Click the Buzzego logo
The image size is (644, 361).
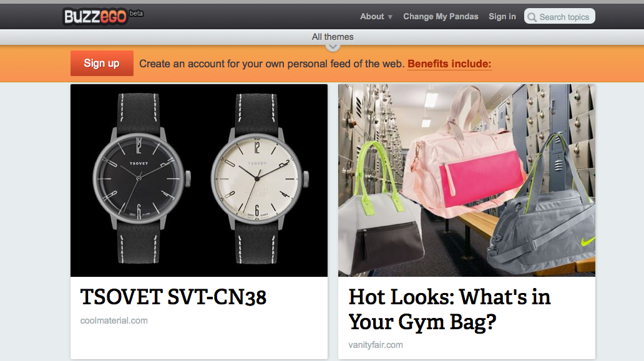[95, 16]
